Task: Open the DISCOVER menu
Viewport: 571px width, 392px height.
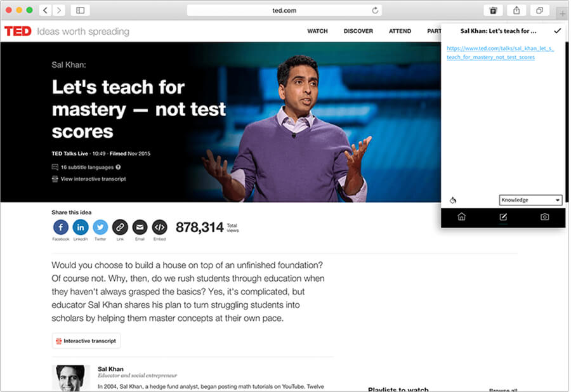Action: pyautogui.click(x=358, y=31)
